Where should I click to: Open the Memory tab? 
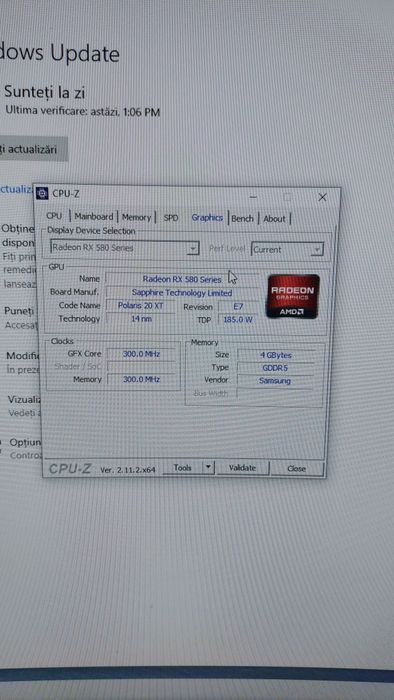pyautogui.click(x=137, y=217)
